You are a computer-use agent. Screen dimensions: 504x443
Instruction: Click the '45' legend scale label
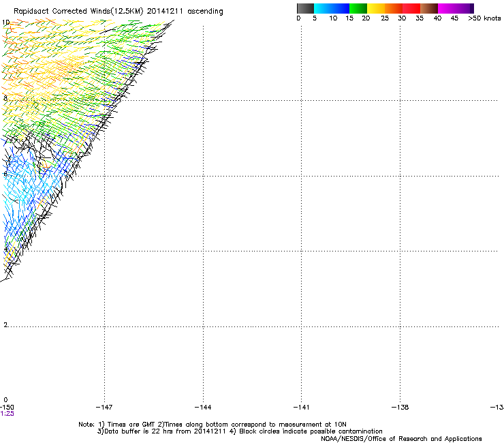pyautogui.click(x=454, y=18)
